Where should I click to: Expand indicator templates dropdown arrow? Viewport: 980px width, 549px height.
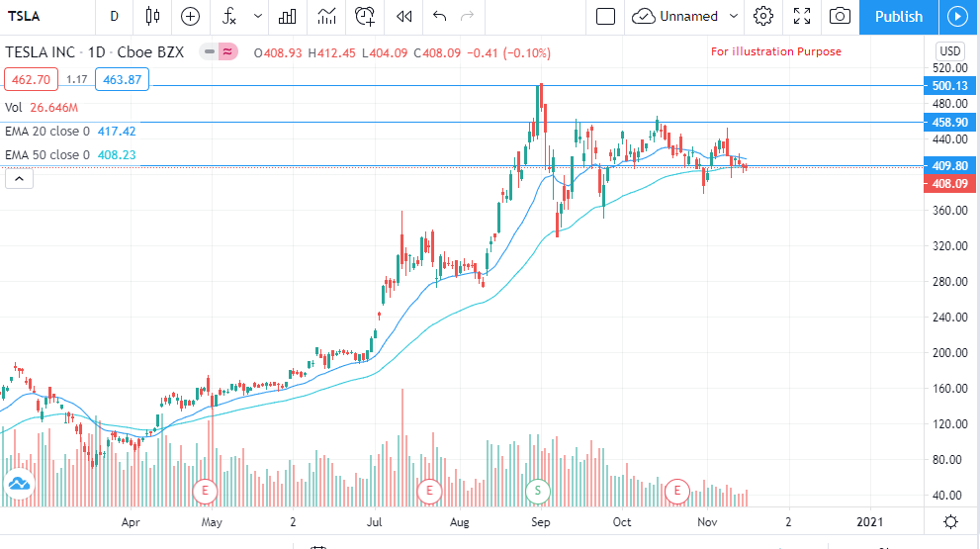257,16
